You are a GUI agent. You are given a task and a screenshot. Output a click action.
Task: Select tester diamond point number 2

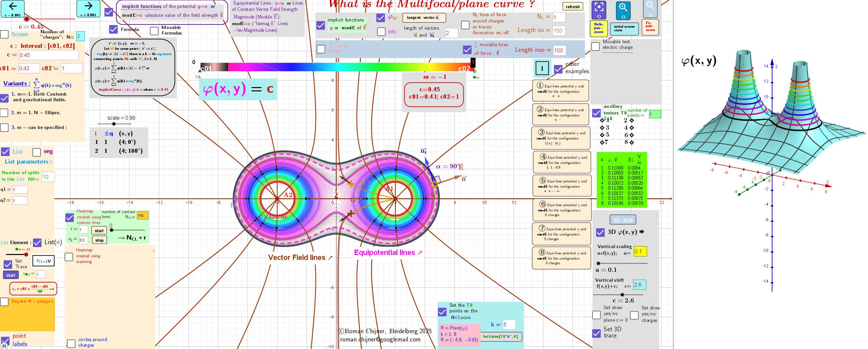(631, 120)
